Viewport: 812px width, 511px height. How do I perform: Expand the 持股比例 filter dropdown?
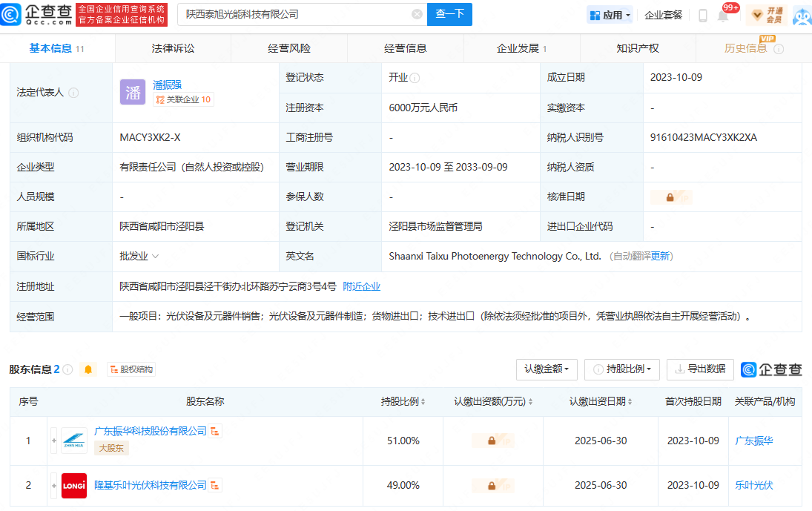pos(622,369)
